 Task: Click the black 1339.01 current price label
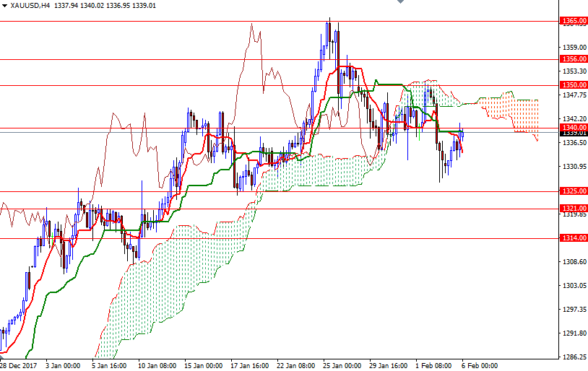pyautogui.click(x=573, y=134)
